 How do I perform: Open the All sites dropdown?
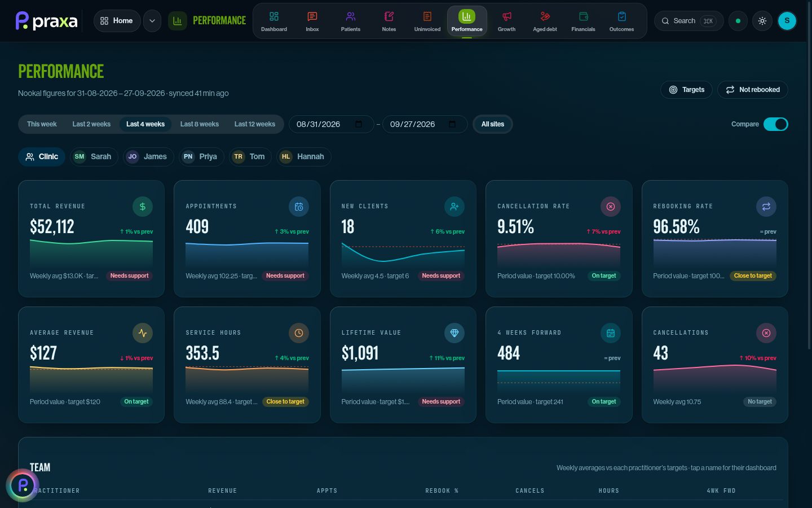click(x=493, y=124)
